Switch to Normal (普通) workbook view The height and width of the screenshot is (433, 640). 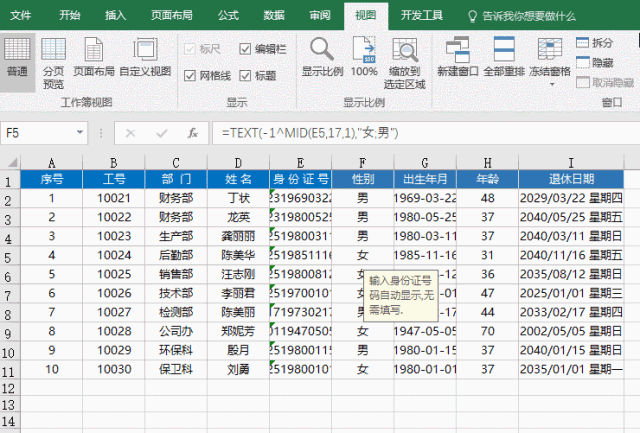(x=17, y=62)
